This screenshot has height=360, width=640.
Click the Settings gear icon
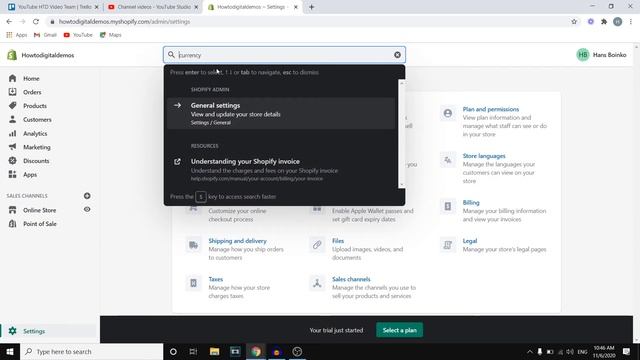pyautogui.click(x=13, y=331)
